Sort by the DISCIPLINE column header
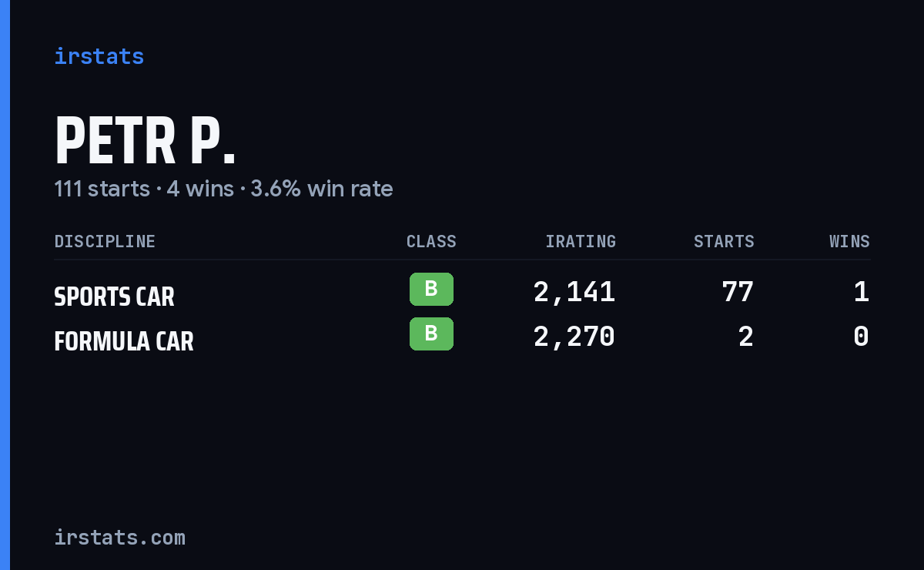The height and width of the screenshot is (570, 924). 105,242
